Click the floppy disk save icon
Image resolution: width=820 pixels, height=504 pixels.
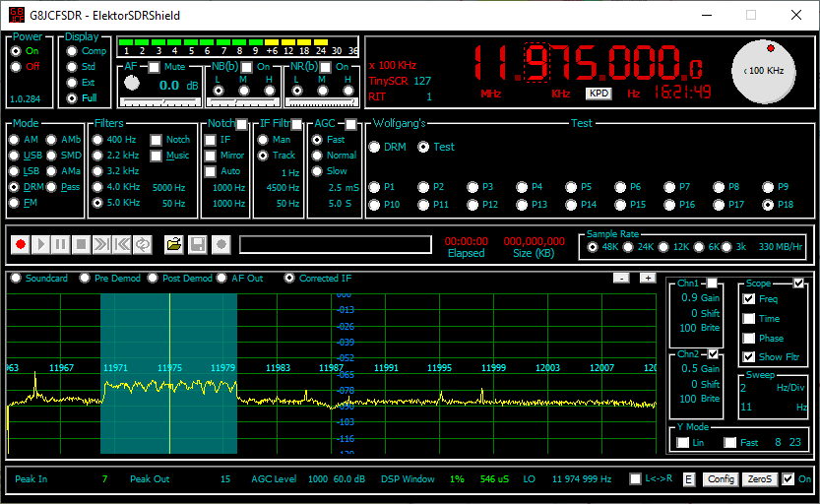(x=197, y=243)
